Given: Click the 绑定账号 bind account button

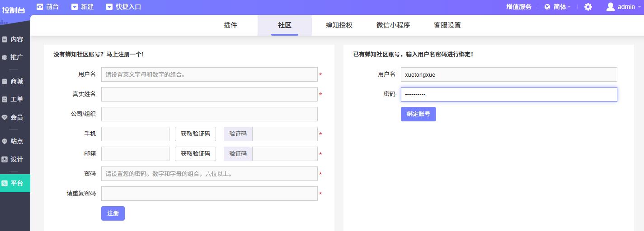Looking at the screenshot, I should pos(418,114).
